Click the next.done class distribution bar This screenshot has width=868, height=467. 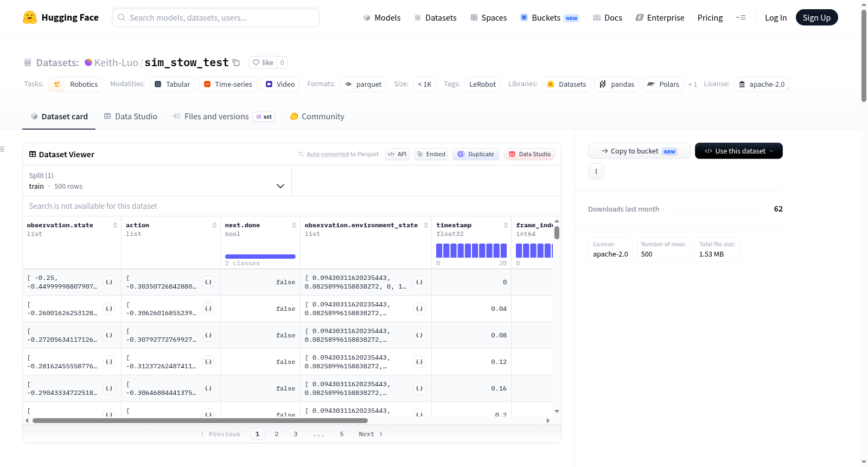pyautogui.click(x=260, y=257)
